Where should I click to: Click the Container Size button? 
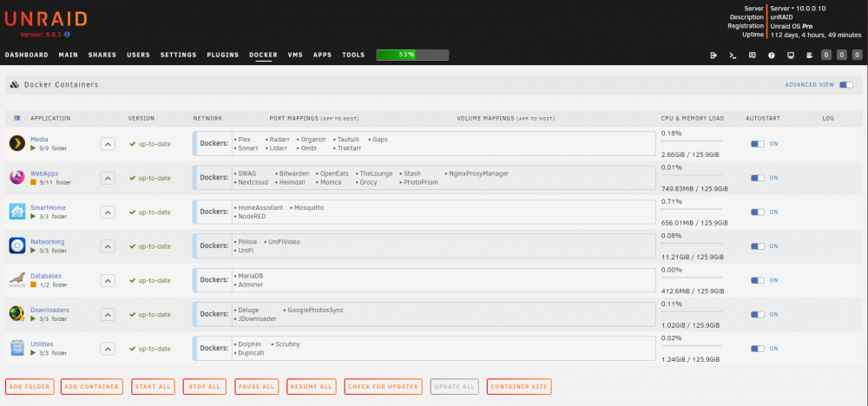(519, 387)
